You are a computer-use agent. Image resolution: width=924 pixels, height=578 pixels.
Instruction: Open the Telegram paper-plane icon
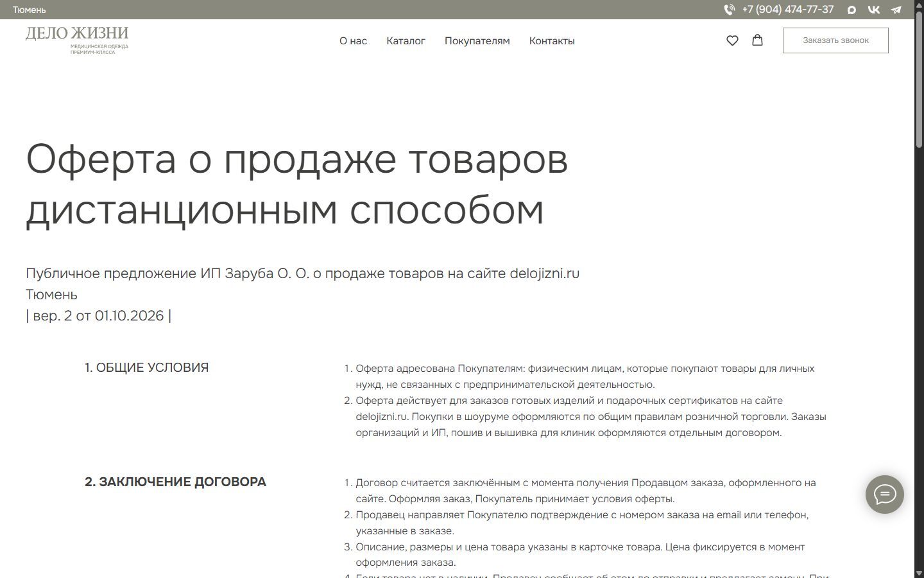coord(896,10)
